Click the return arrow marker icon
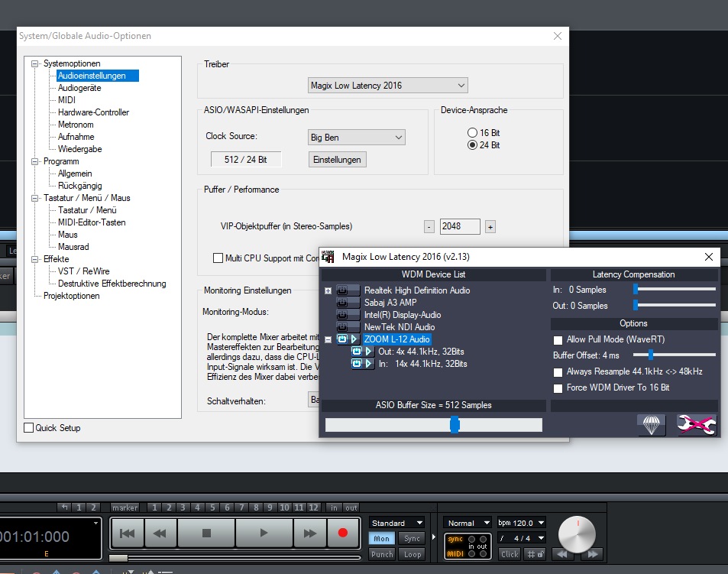728x574 pixels. tap(65, 508)
